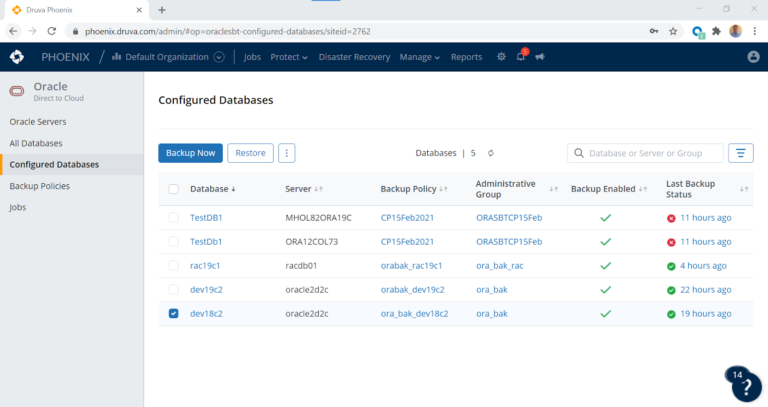Toggle the select-all checkbox in table header

click(x=174, y=189)
